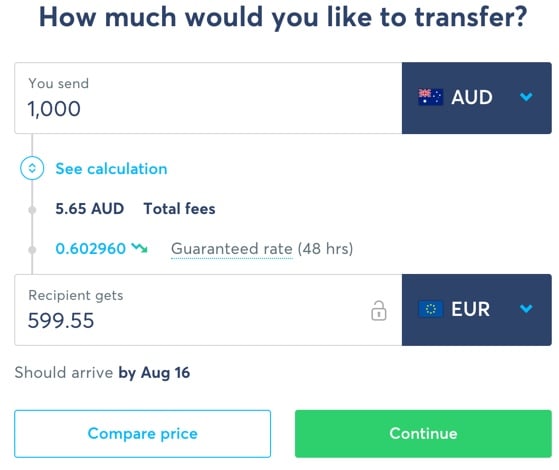The width and height of the screenshot is (559, 470).
Task: Click the transfer amount page heading
Action: click(x=283, y=17)
